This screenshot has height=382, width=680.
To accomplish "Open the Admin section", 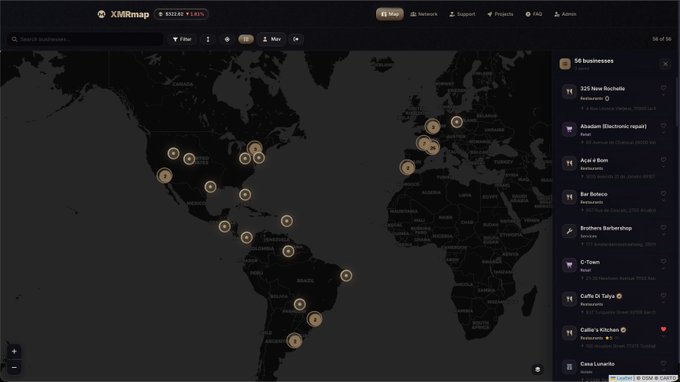I will pos(565,14).
